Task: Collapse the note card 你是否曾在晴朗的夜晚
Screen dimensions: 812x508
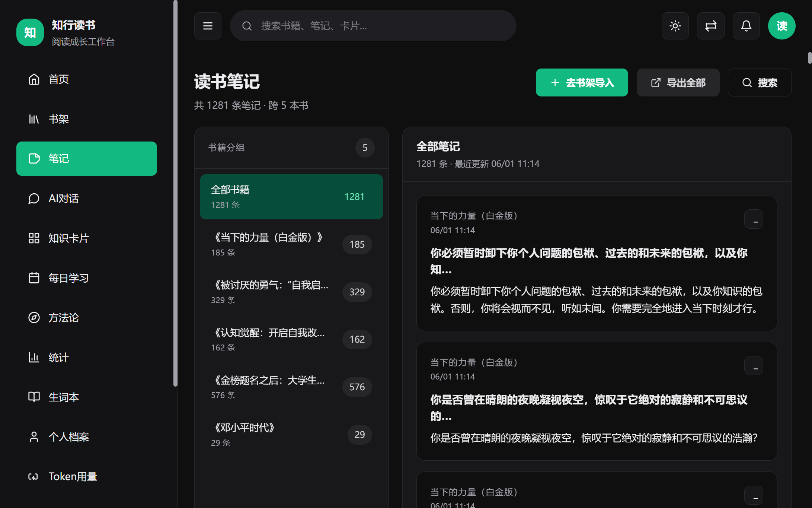Action: [x=754, y=366]
